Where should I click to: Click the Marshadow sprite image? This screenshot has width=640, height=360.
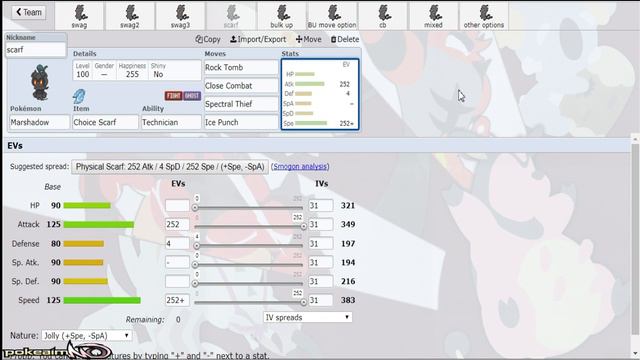click(x=40, y=82)
